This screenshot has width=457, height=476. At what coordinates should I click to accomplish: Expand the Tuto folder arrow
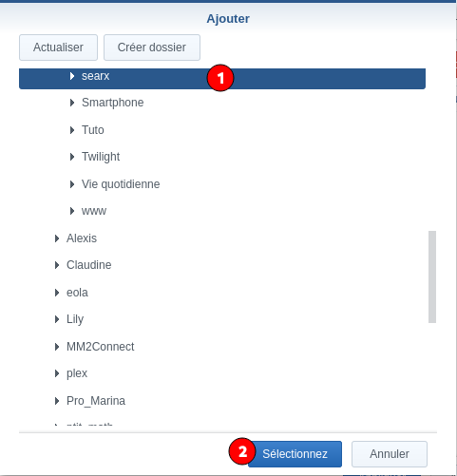[x=72, y=130]
